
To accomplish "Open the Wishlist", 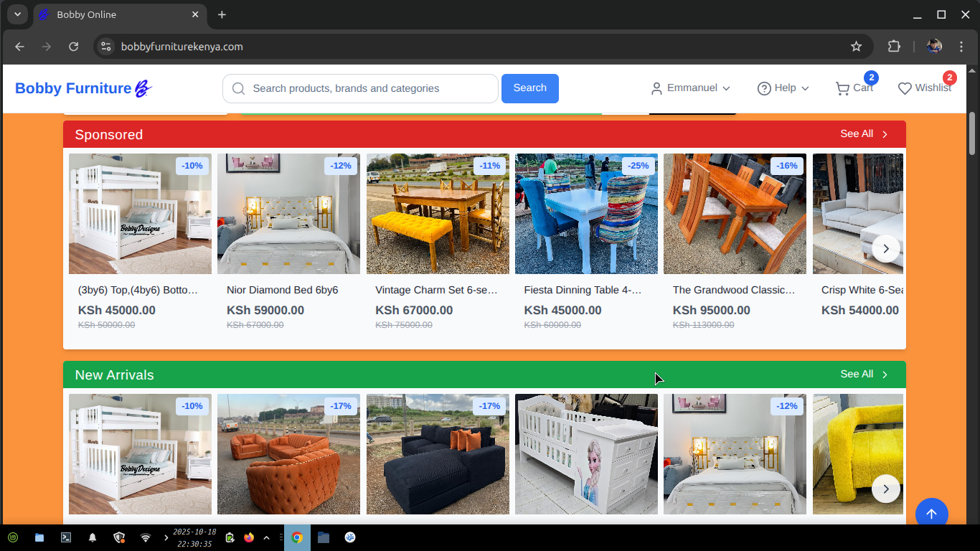I will 925,88.
